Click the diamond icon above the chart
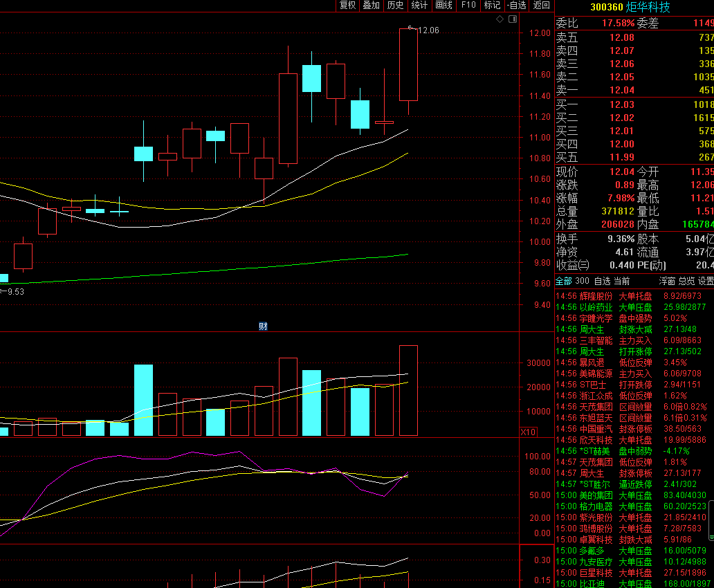 [500, 19]
